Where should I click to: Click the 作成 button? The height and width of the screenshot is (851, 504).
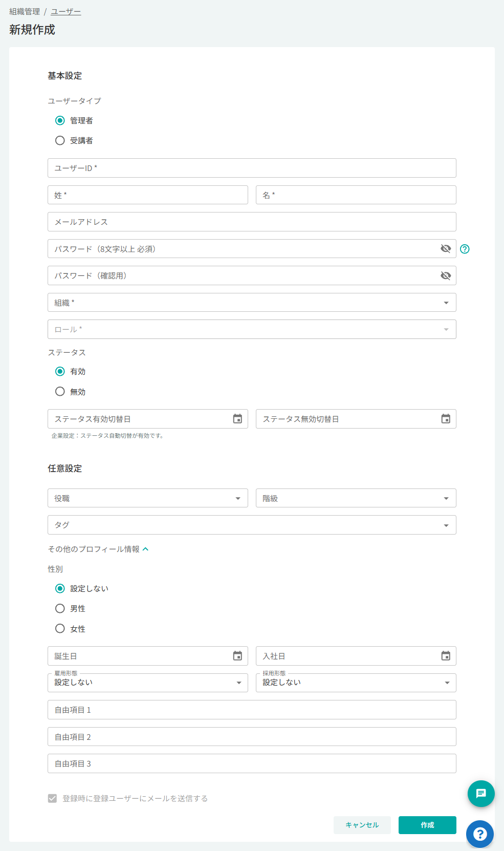427,825
